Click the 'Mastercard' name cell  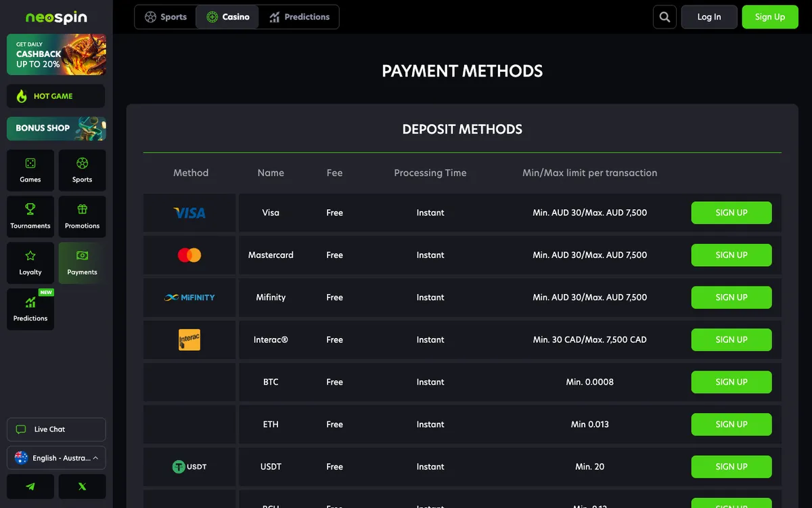[x=271, y=255]
